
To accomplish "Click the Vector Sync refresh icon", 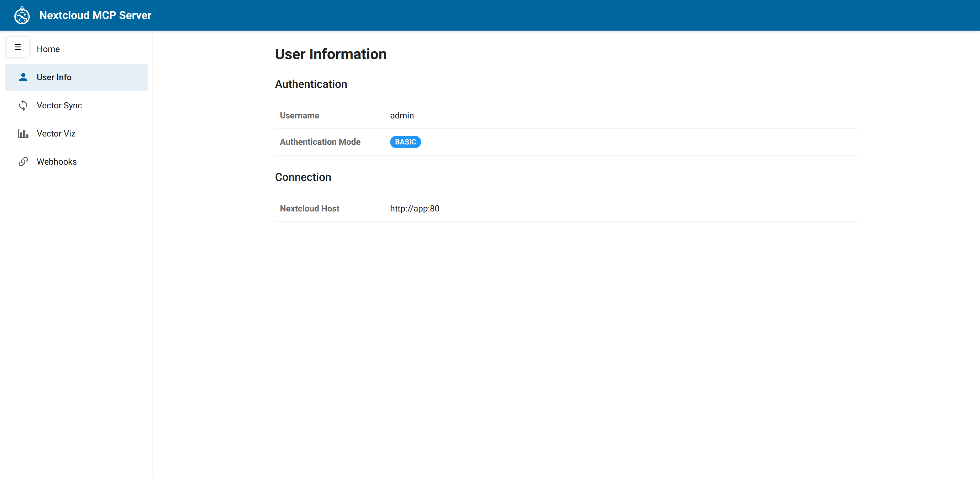I will pyautogui.click(x=23, y=105).
